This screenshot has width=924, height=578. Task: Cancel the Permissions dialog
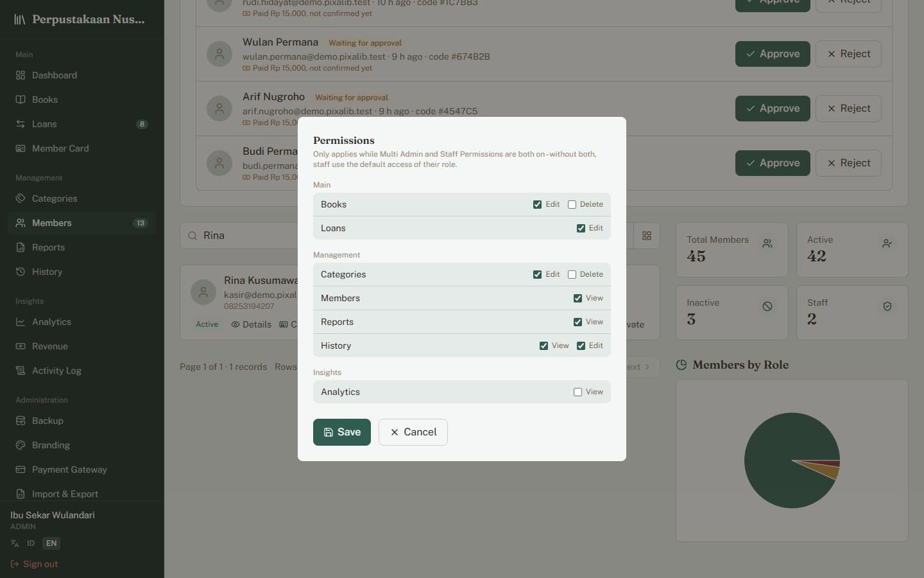(413, 432)
